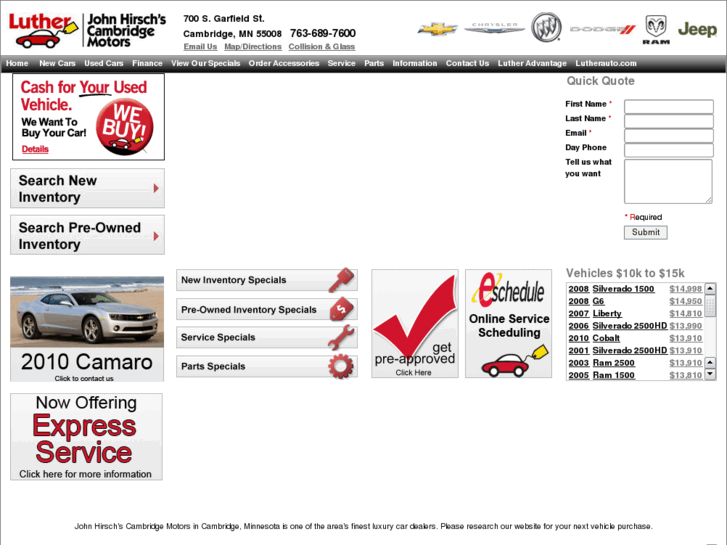Open Contact Us in the navigation bar
This screenshot has height=545, width=727.
(x=467, y=64)
